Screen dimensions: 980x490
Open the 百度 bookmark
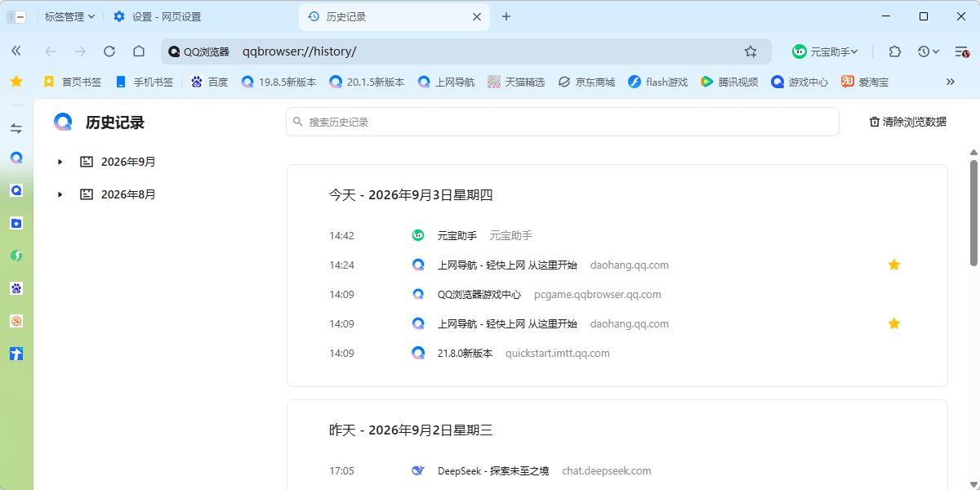pyautogui.click(x=209, y=82)
